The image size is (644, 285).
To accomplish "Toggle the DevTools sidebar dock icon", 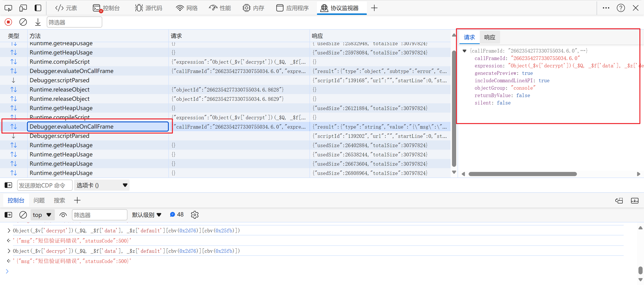I will tap(38, 8).
